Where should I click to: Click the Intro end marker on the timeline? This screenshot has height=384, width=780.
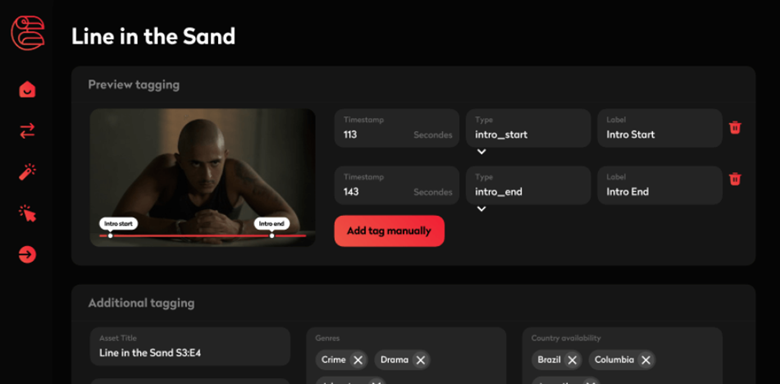(x=272, y=224)
